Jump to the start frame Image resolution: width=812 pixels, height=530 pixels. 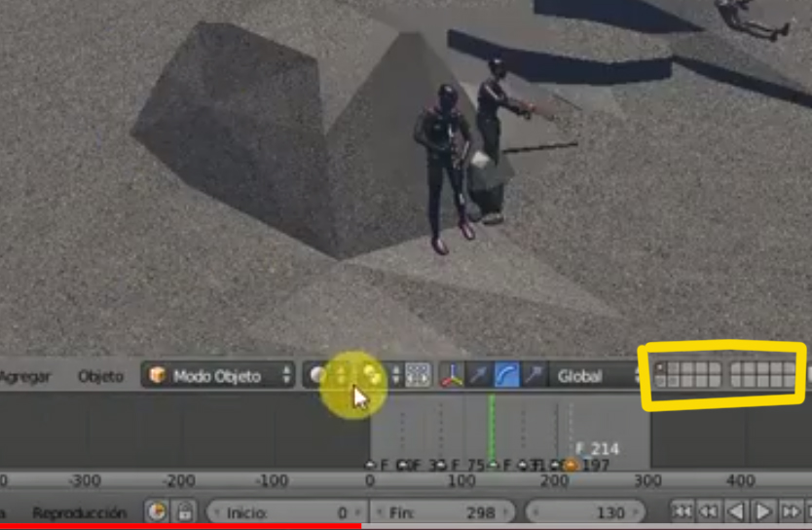(682, 511)
